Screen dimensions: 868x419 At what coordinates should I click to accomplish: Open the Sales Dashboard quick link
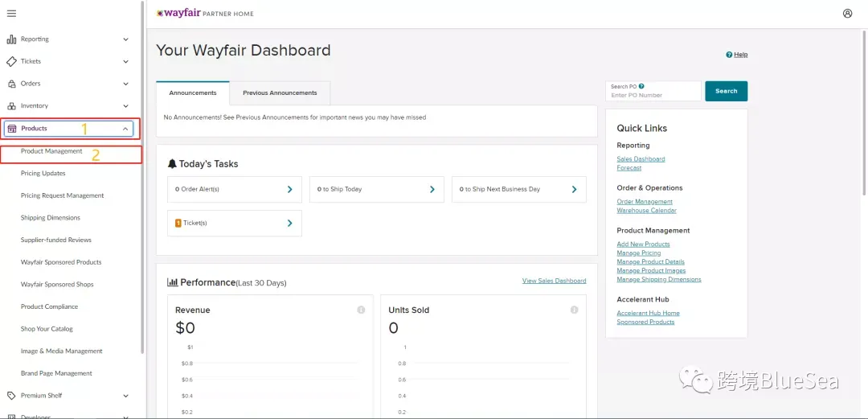(x=641, y=159)
